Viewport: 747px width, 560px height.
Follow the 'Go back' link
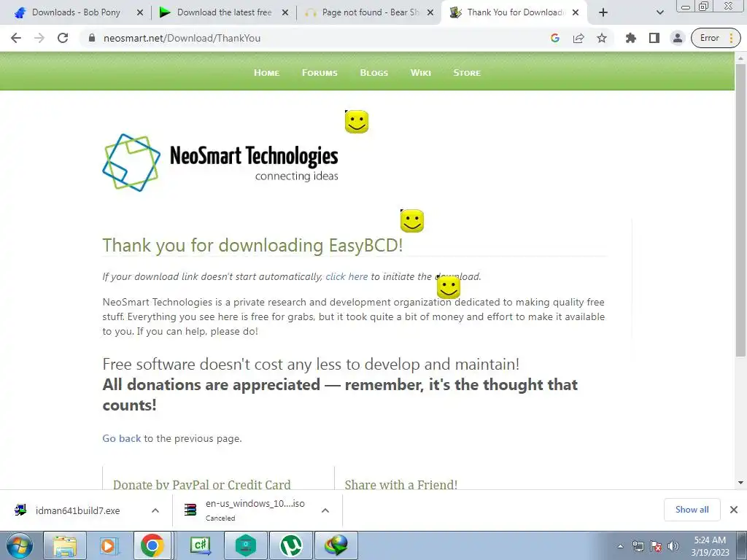point(122,438)
